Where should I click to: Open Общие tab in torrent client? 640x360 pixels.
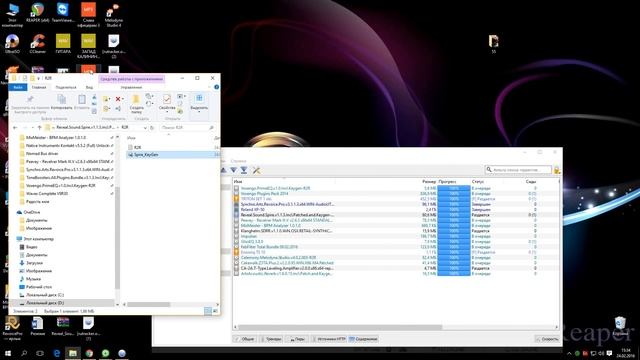coord(244,339)
